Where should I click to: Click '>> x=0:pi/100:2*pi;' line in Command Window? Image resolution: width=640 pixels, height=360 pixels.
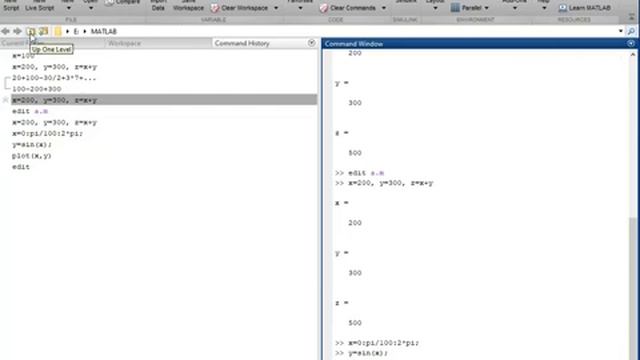pos(377,343)
